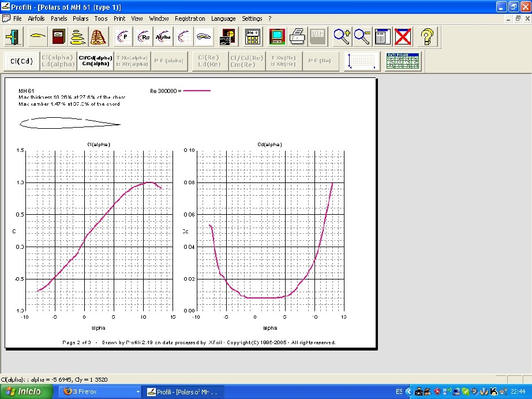
Task: Expand the Settings menu
Action: [x=252, y=18]
